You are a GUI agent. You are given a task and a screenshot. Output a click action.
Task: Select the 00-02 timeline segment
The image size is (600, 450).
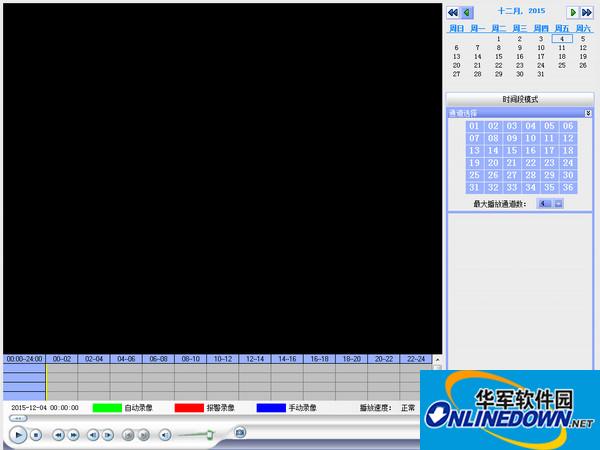coord(62,359)
